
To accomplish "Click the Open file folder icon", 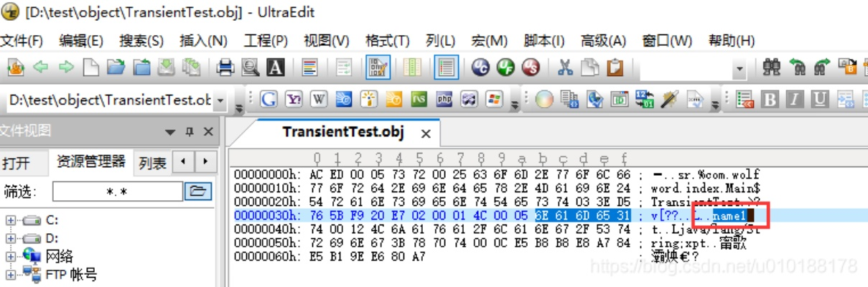I will (116, 67).
